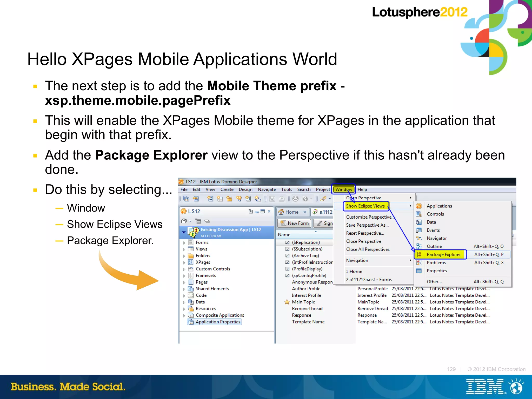Open the Help menu
This screenshot has height=399, width=532.
(x=362, y=189)
